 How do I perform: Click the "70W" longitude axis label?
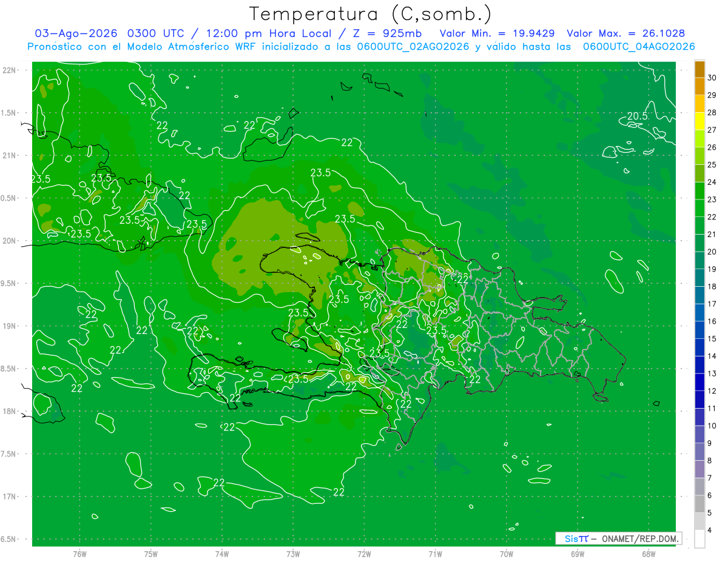point(507,554)
